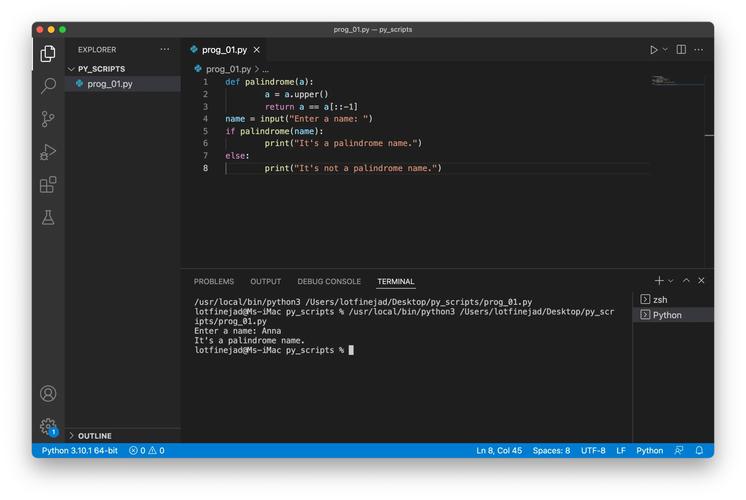Close the prog_01.py editor tab
Viewport: 746px width, 500px height.
coord(257,49)
